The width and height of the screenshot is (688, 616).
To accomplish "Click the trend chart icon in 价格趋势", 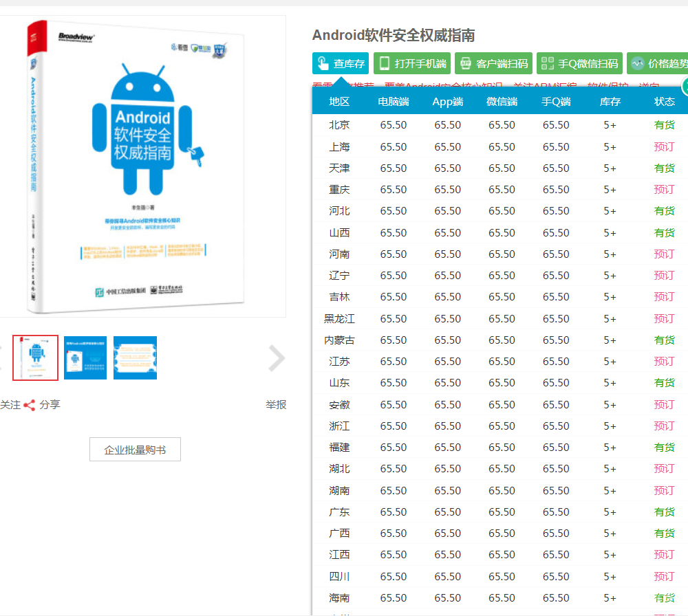I will (638, 63).
